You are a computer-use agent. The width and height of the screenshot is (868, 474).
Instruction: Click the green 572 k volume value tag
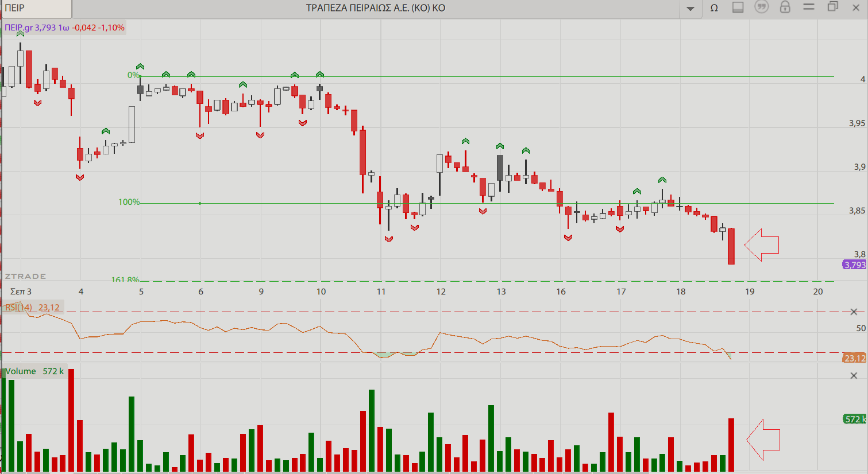point(855,419)
